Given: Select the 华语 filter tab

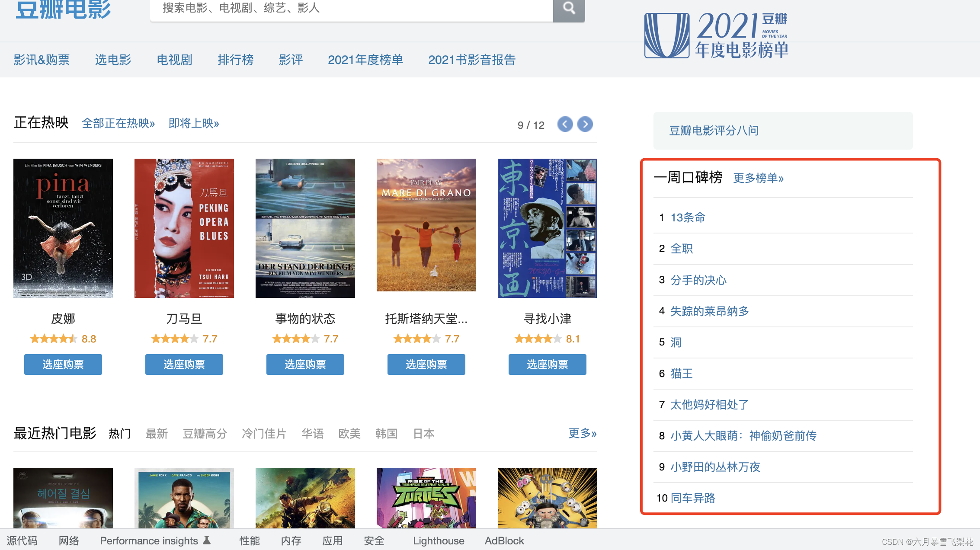Looking at the screenshot, I should tap(313, 434).
